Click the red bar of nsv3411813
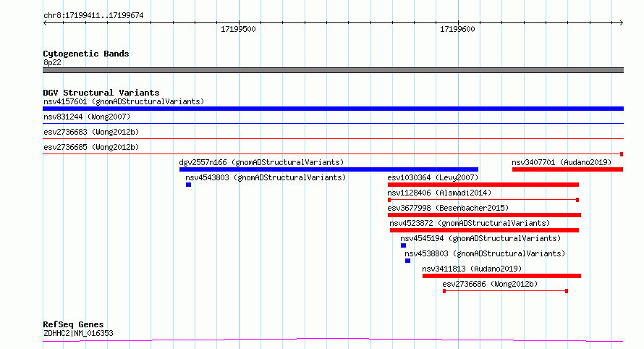Screen dimensions: 644x349 [x=501, y=276]
